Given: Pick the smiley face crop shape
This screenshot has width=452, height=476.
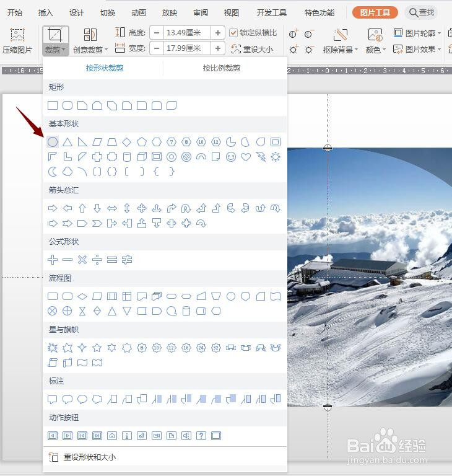Looking at the screenshot, I should coord(231,157).
